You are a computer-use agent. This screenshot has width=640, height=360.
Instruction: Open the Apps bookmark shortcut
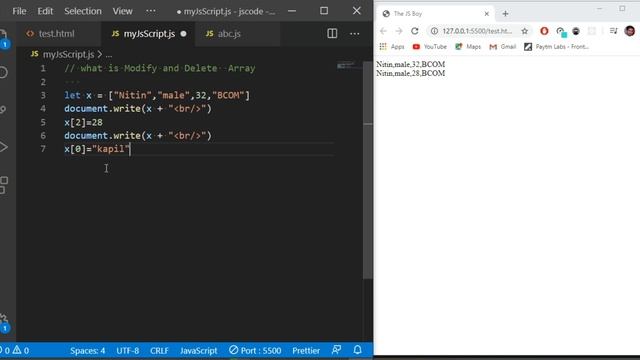[392, 47]
